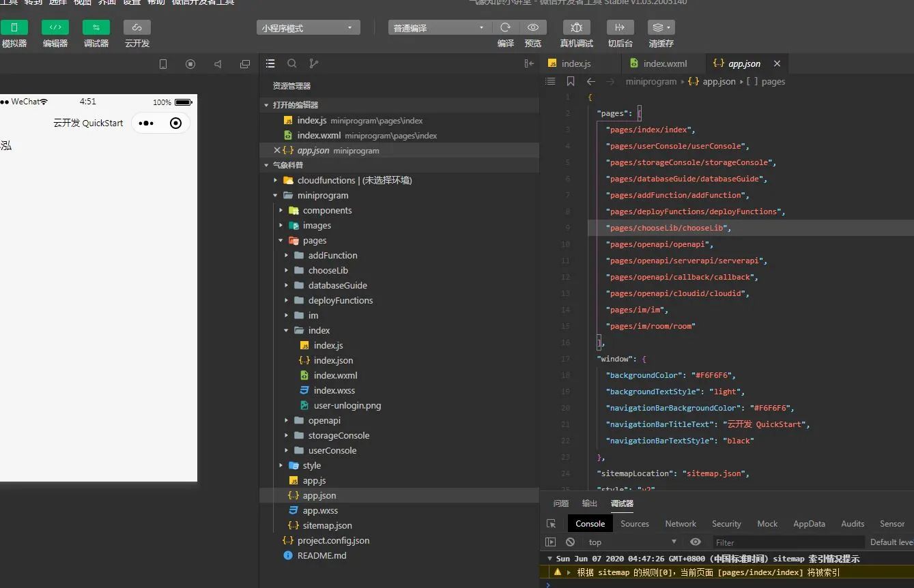The image size is (914, 588).
Task: Click the detach simulator window icon
Action: 245,64
